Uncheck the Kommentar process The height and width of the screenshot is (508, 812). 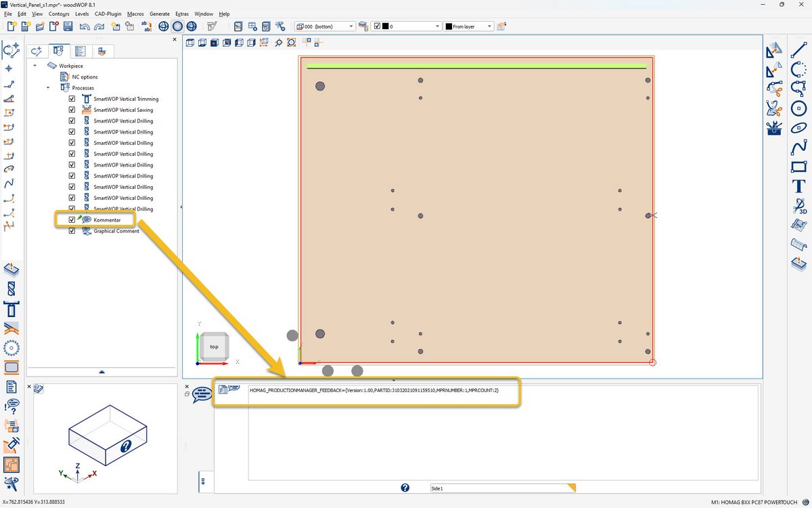click(x=72, y=219)
